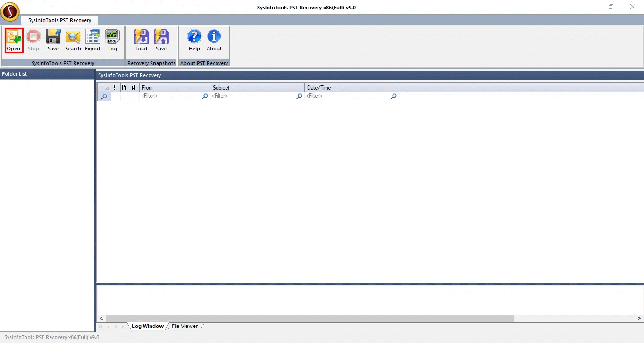Open the Date/Time filter search dropdown
Screen dimensions: 644x343
(x=393, y=96)
